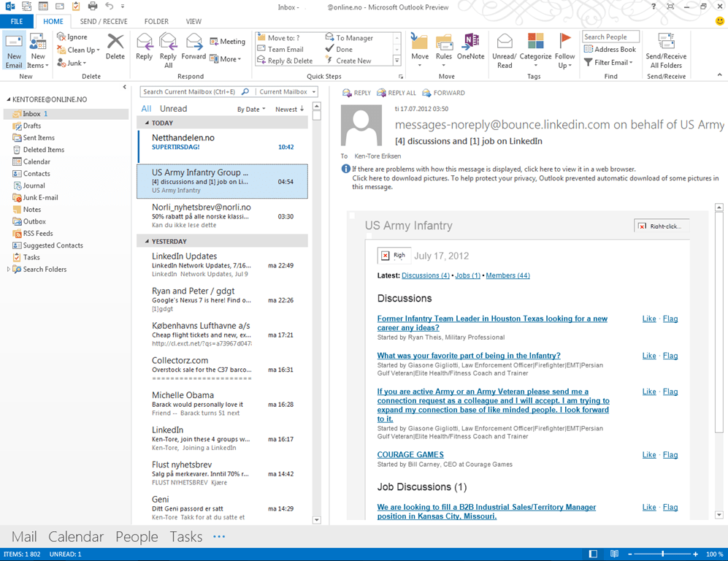Toggle Unread/Read status
Screen dimensions: 728x561
[x=505, y=51]
